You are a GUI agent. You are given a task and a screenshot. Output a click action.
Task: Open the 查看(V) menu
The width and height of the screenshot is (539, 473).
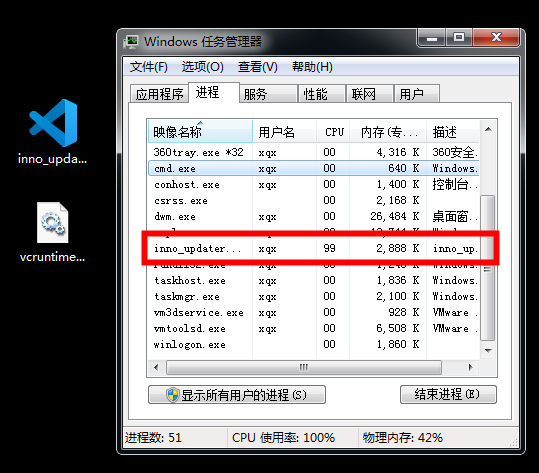click(257, 67)
